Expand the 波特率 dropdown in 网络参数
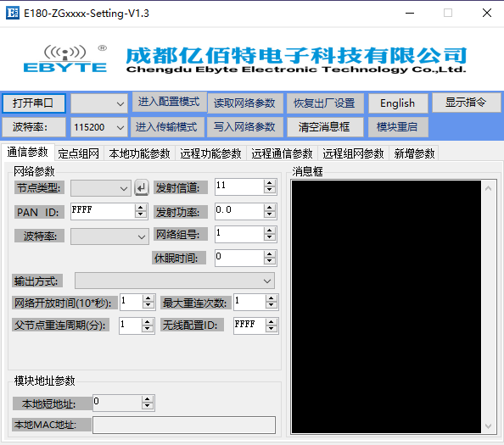 pos(109,236)
